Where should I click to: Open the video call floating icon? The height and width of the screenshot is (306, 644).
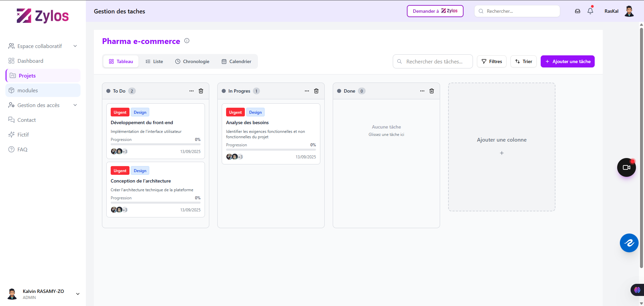[x=626, y=167]
